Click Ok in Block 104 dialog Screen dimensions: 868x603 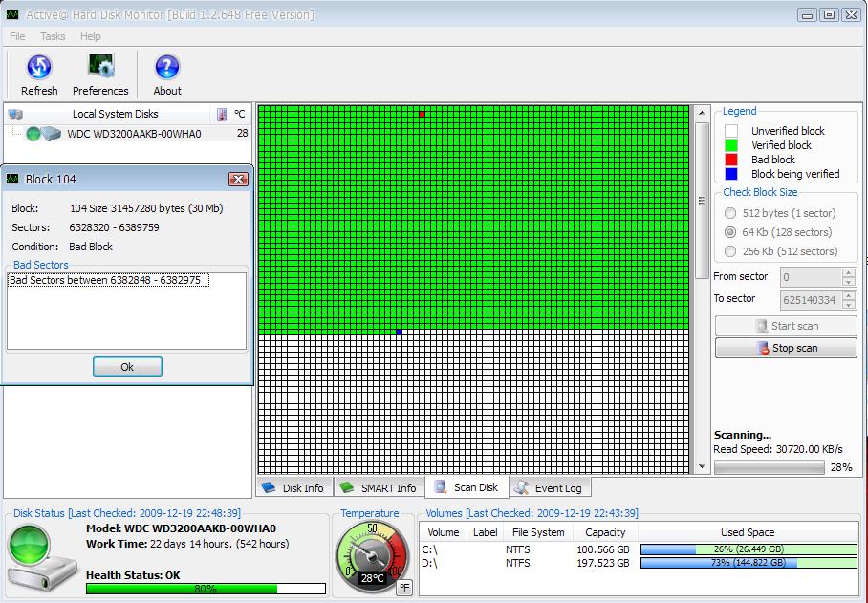point(127,367)
